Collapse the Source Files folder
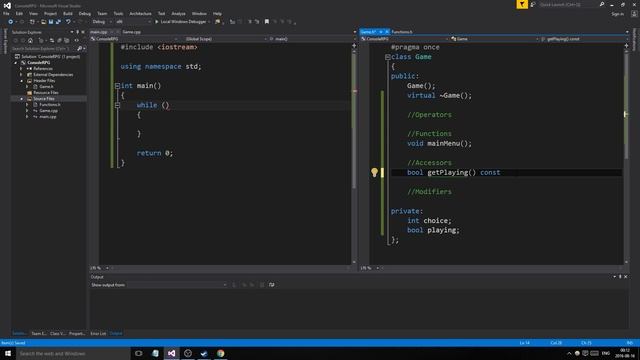This screenshot has width=640, height=360. pos(22,99)
